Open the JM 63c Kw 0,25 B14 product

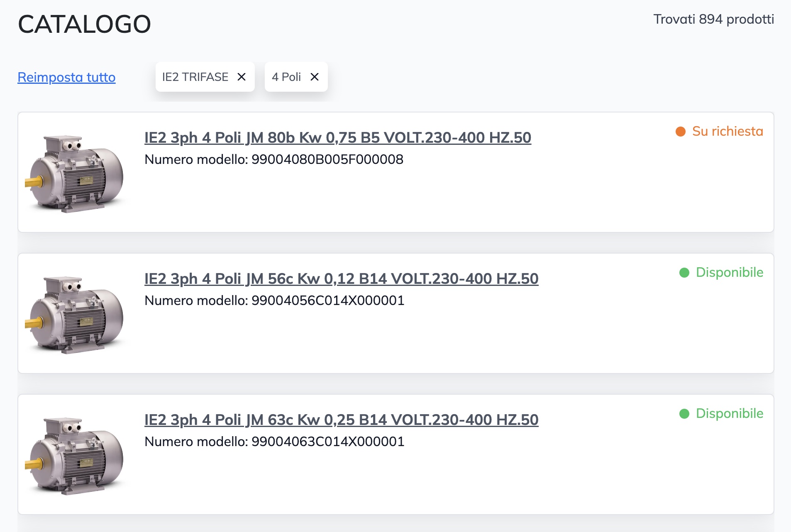341,420
